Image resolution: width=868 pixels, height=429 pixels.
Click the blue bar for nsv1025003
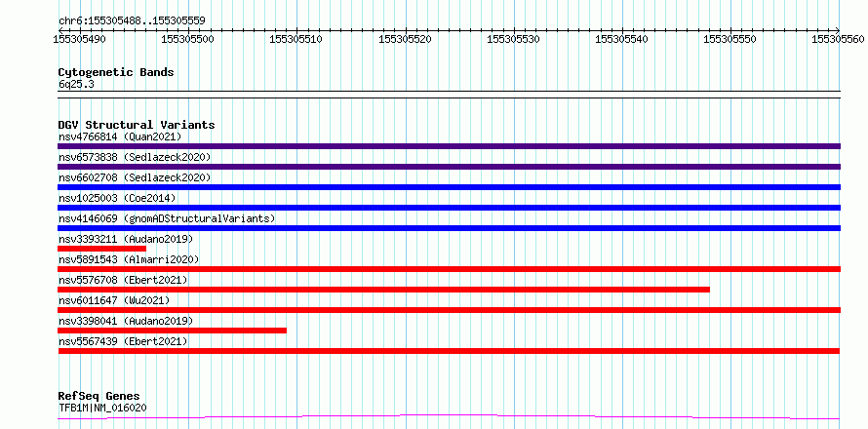click(449, 208)
